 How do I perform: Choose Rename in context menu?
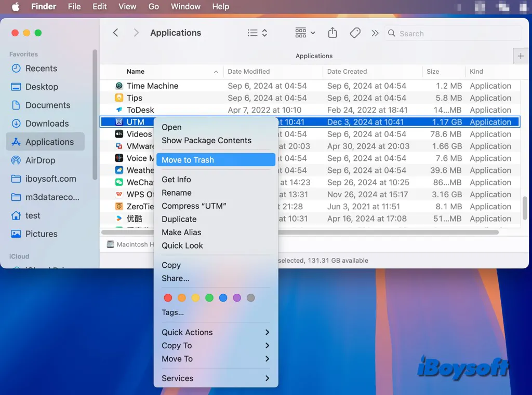click(x=216, y=193)
